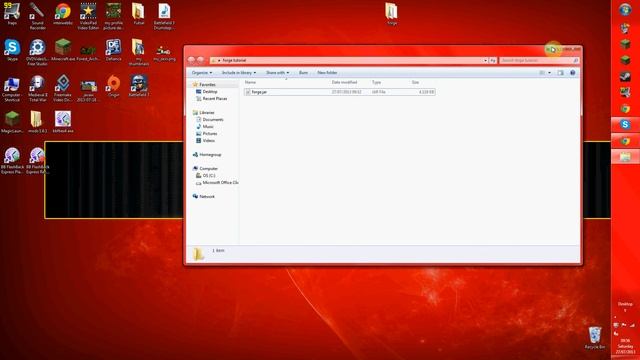
Task: Click the Explorer Back arrow button
Action: 191,60
